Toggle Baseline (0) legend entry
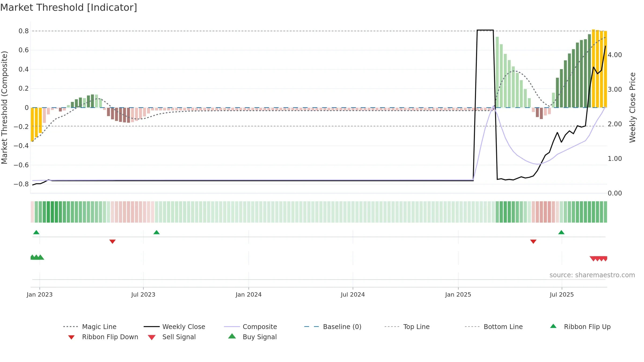The image size is (644, 362). [x=333, y=327]
